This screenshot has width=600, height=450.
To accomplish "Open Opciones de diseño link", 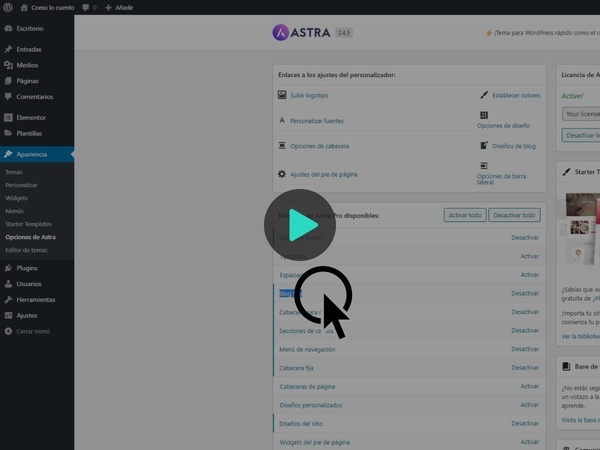I will point(503,126).
